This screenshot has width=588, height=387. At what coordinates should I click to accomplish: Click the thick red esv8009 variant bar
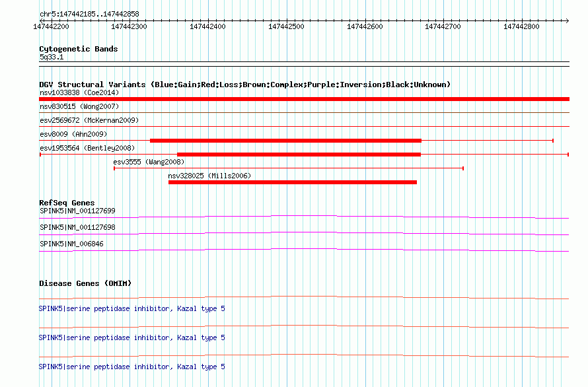[x=286, y=141]
